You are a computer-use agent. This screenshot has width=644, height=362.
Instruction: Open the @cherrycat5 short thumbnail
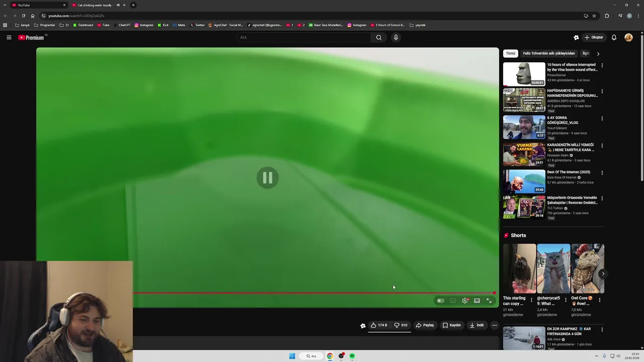tap(553, 268)
